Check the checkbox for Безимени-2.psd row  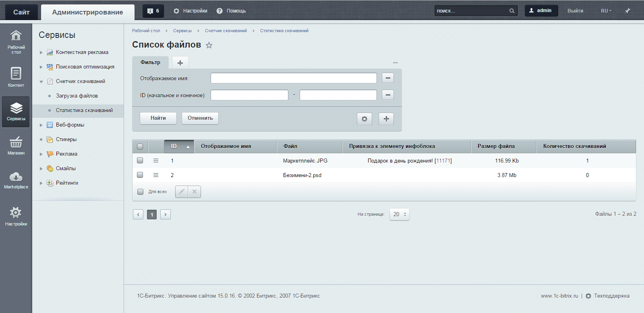pos(140,175)
